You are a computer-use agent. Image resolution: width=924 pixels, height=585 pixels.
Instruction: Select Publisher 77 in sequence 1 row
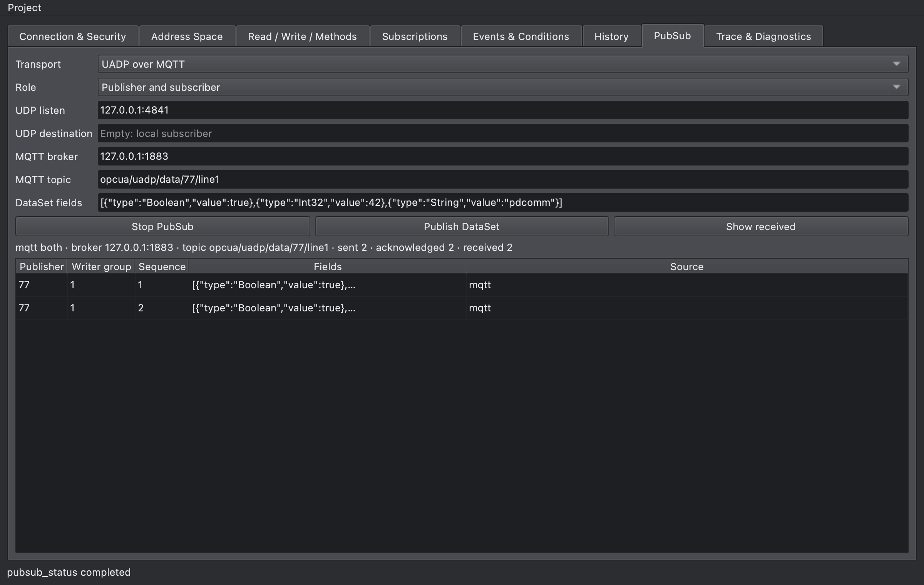(x=42, y=285)
